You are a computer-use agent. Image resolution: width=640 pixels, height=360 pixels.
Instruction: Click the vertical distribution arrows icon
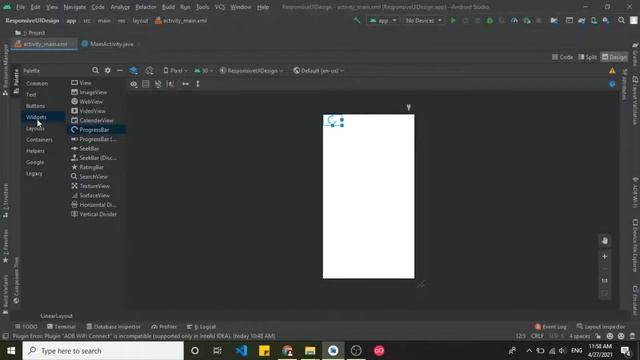(x=198, y=84)
